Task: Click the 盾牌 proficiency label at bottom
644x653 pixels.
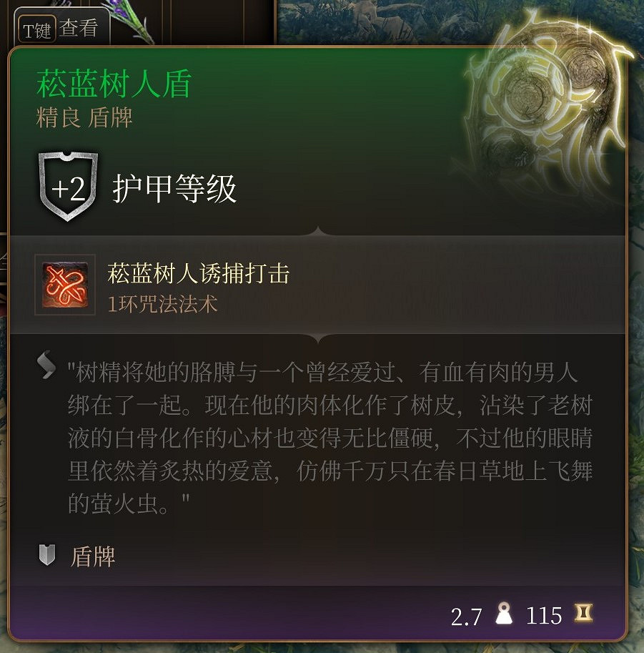Action: (x=92, y=556)
